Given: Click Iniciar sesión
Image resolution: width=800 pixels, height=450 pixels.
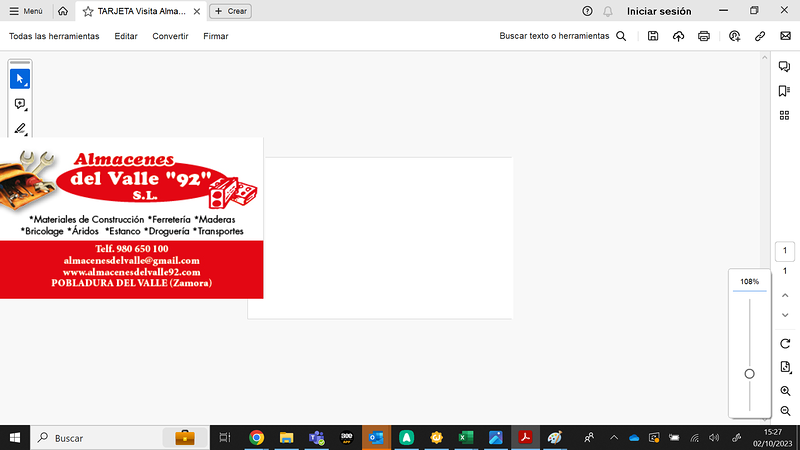Looking at the screenshot, I should 659,11.
